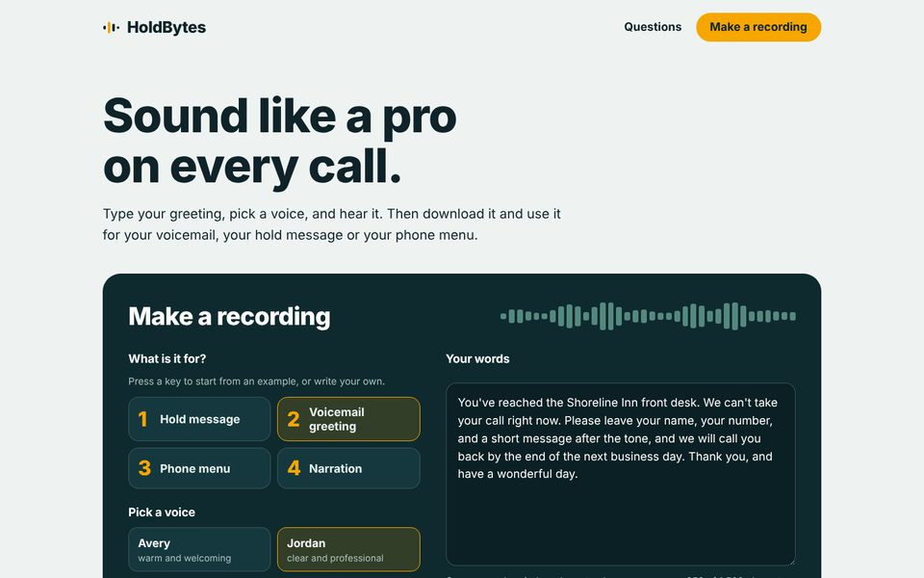
Task: Click the 'Press a key to start' hint text
Action: (256, 381)
